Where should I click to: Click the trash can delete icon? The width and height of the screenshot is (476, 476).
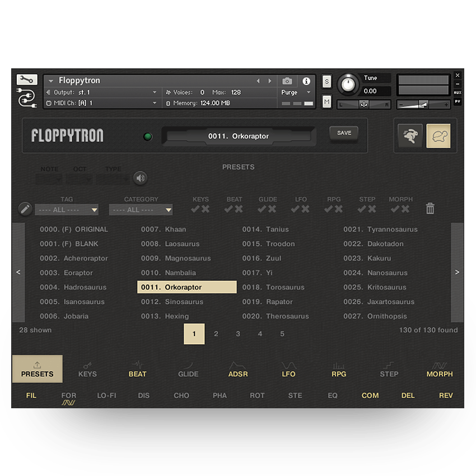(x=430, y=208)
